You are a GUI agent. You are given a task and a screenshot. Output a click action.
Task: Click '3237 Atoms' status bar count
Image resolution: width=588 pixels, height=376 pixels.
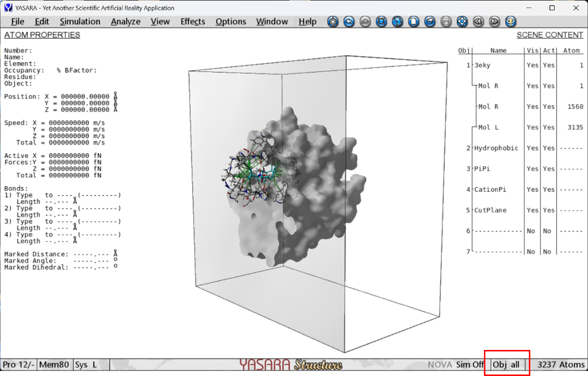561,365
